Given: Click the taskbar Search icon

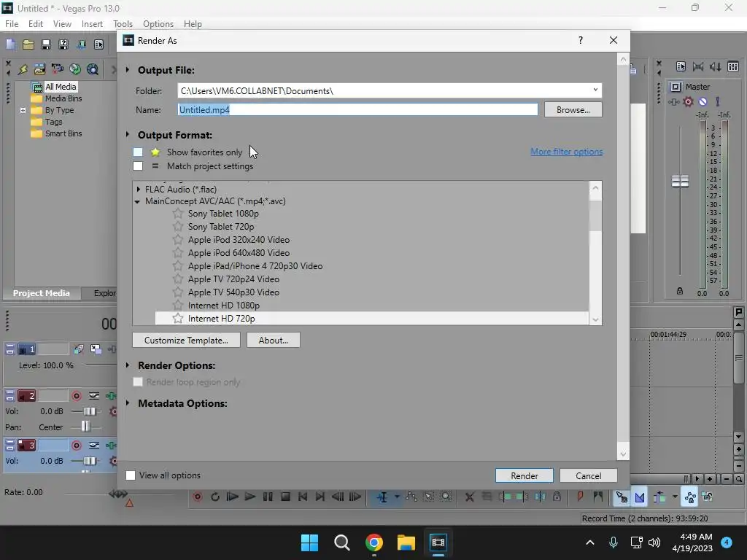Looking at the screenshot, I should [342, 542].
